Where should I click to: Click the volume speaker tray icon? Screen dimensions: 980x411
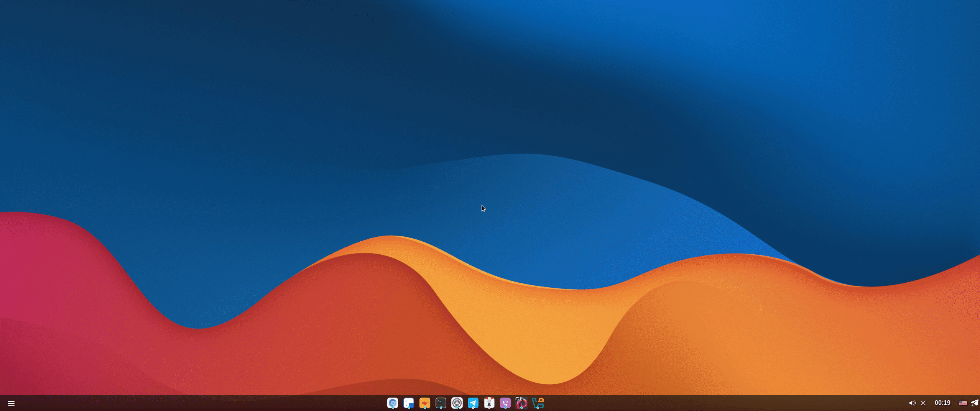coord(912,403)
